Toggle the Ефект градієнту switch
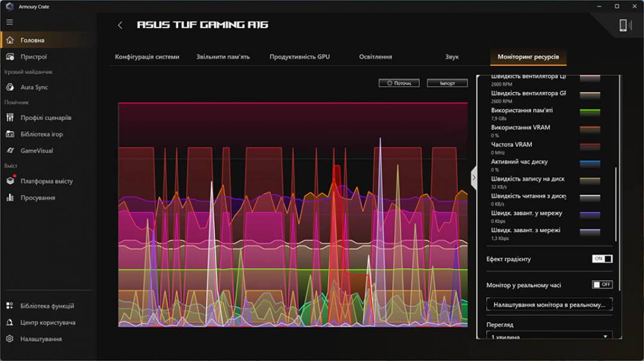The width and height of the screenshot is (644, 361). (x=602, y=259)
